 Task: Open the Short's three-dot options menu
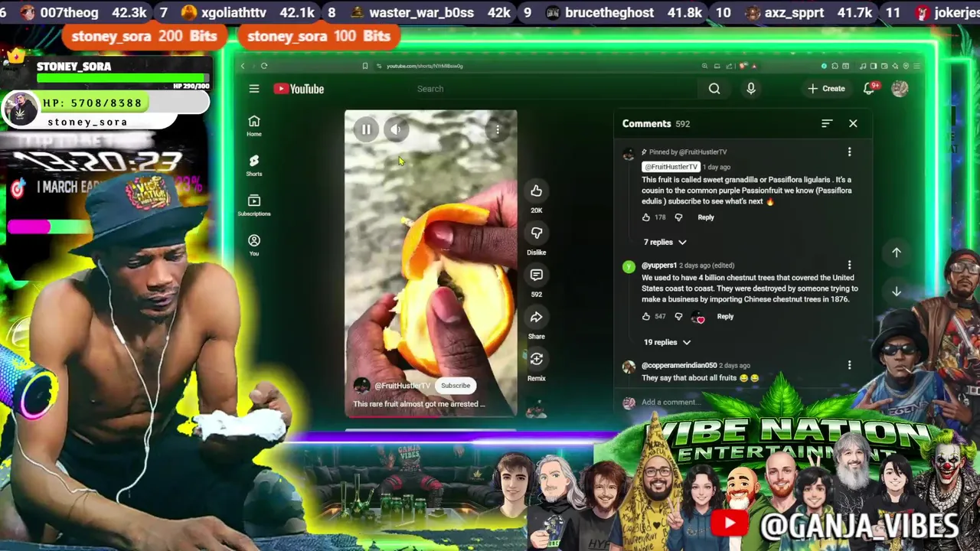[498, 130]
